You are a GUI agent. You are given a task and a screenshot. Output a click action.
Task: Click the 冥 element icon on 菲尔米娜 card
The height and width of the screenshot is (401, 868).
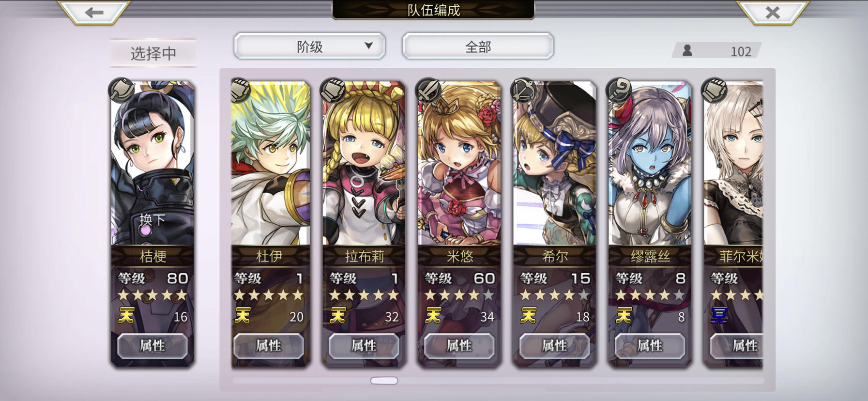click(719, 316)
